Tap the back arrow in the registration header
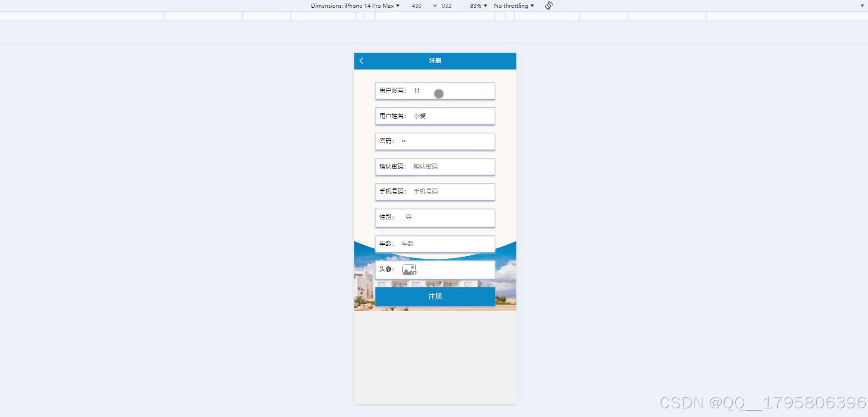 (361, 60)
